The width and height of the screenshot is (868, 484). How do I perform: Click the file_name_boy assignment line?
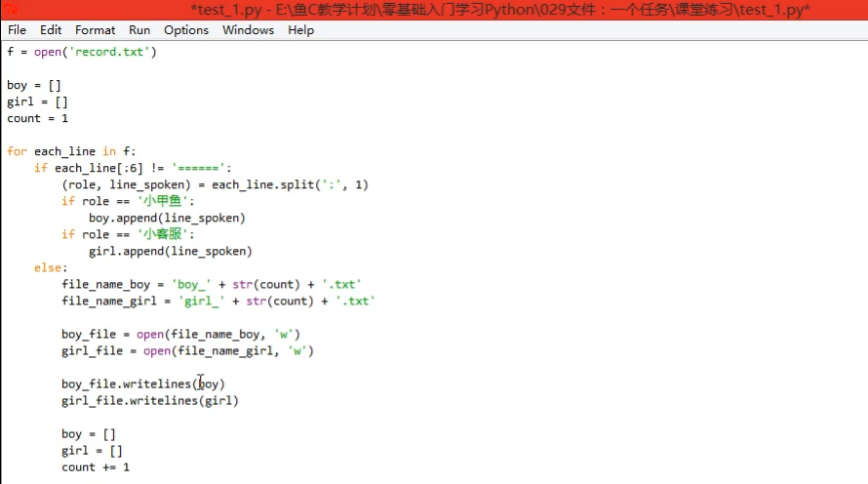(x=217, y=284)
